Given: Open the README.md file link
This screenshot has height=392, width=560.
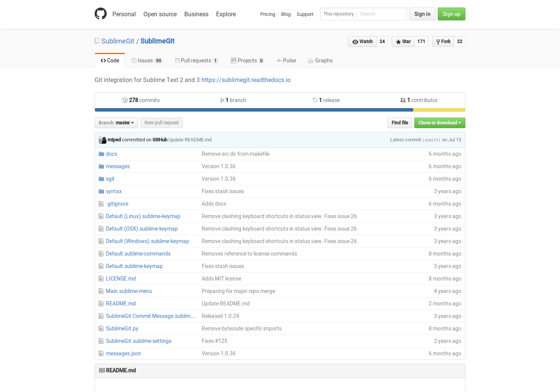Looking at the screenshot, I should pyautogui.click(x=121, y=304).
